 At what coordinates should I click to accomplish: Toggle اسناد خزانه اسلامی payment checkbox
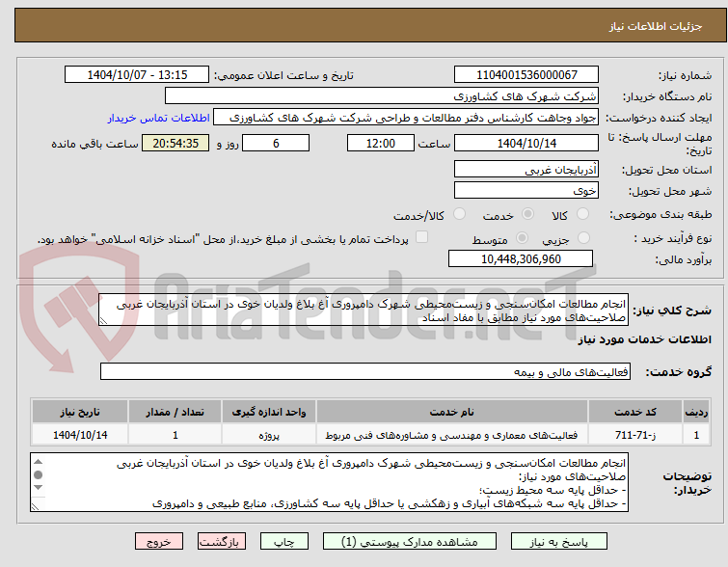tap(421, 237)
